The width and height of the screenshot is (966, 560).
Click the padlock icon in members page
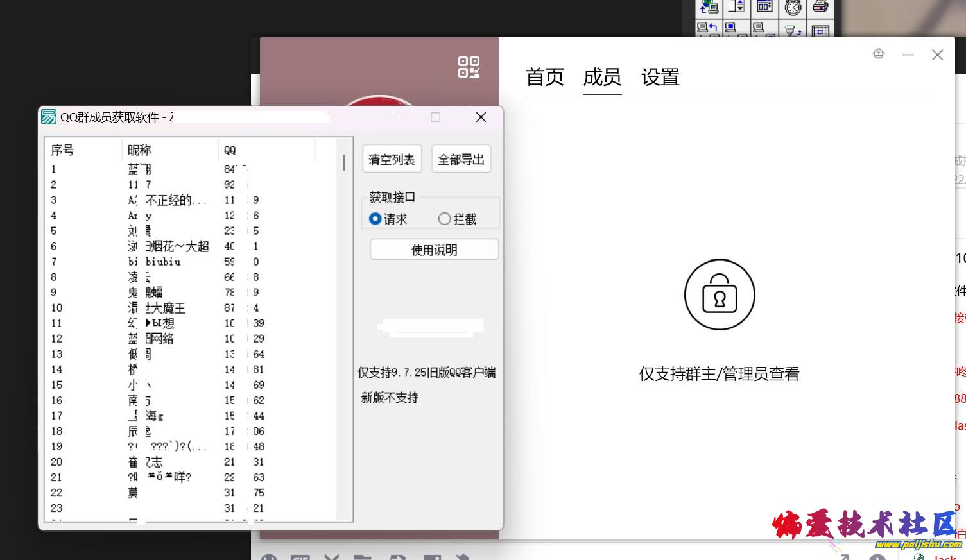point(720,295)
